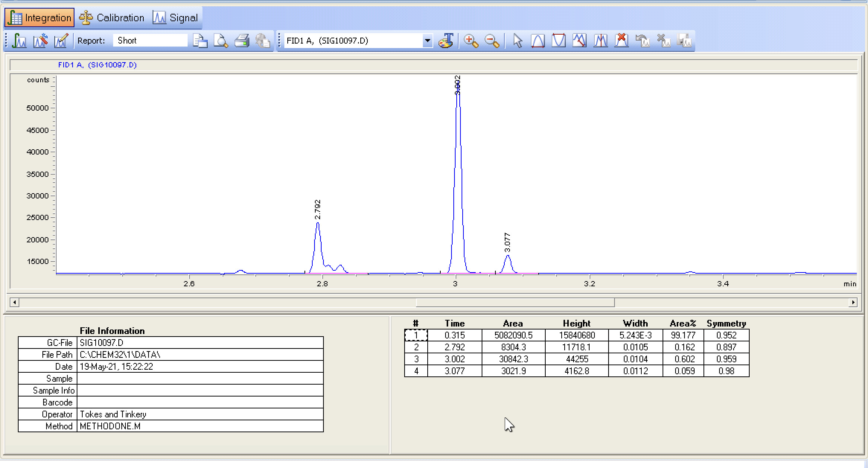Image resolution: width=868 pixels, height=468 pixels.
Task: Click the empty Barcode field
Action: tap(200, 402)
